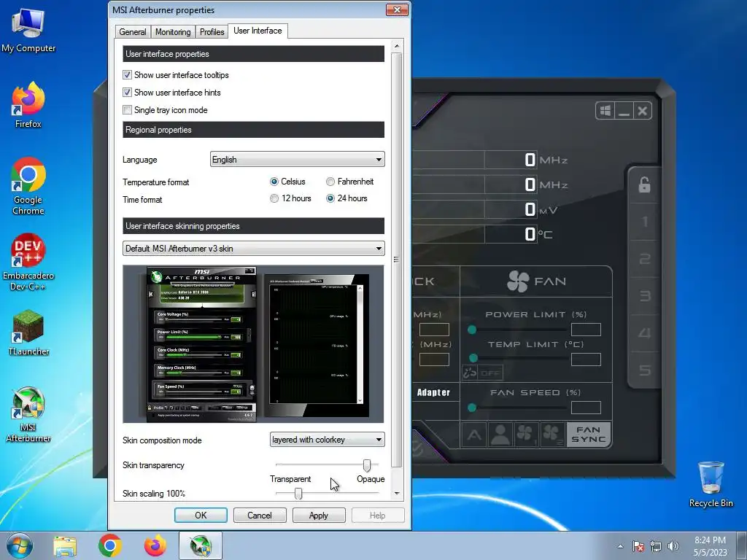The height and width of the screenshot is (560, 747).
Task: Select Fahrenheit temperature format
Action: 330,182
